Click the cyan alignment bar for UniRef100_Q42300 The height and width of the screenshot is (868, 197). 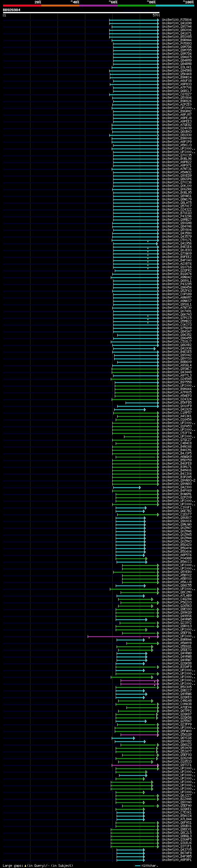[x=127, y=487]
